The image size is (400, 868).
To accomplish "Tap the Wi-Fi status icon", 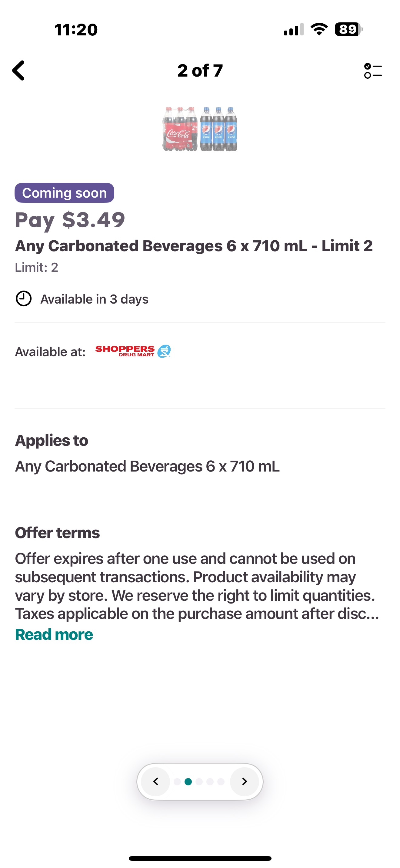I will (x=319, y=29).
